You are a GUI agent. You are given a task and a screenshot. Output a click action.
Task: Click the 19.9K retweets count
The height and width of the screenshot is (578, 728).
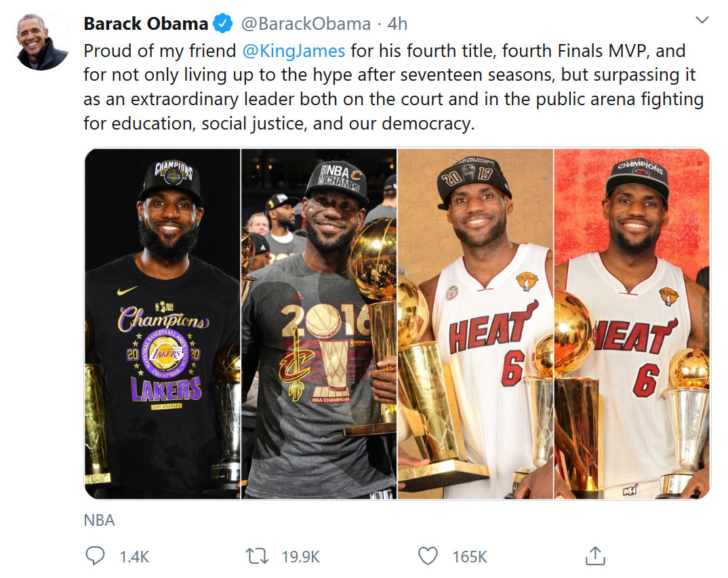(x=300, y=557)
